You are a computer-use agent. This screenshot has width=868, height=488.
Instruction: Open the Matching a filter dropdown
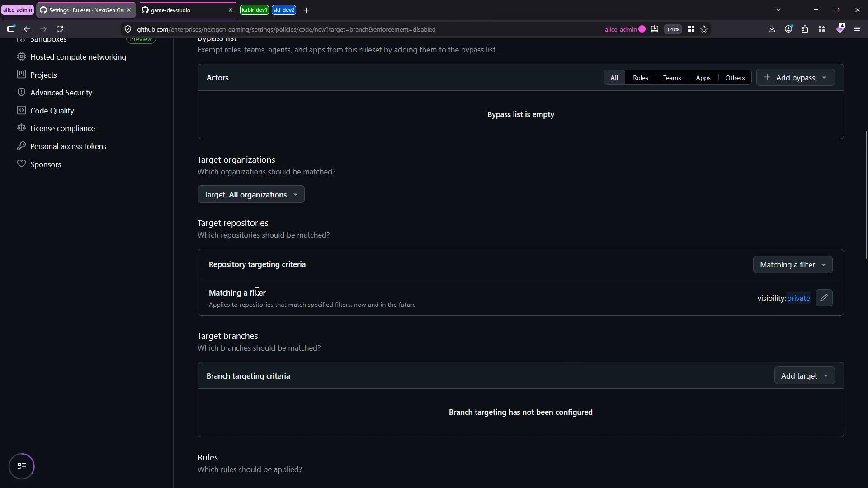pos(793,265)
